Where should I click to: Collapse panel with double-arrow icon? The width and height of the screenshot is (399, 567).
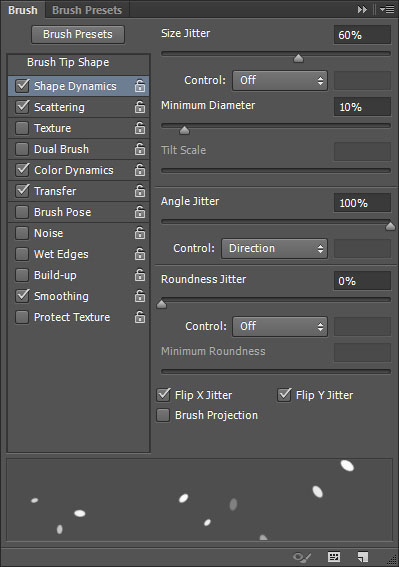point(362,10)
